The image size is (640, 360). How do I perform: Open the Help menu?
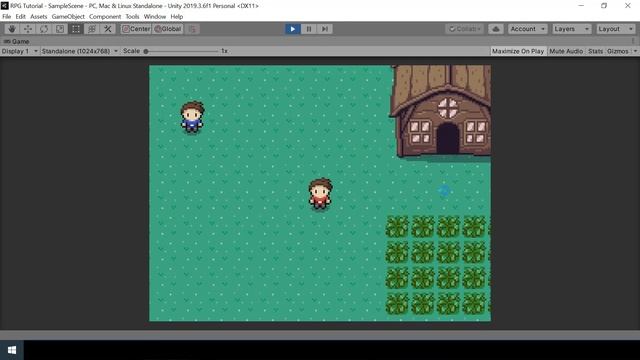point(177,17)
